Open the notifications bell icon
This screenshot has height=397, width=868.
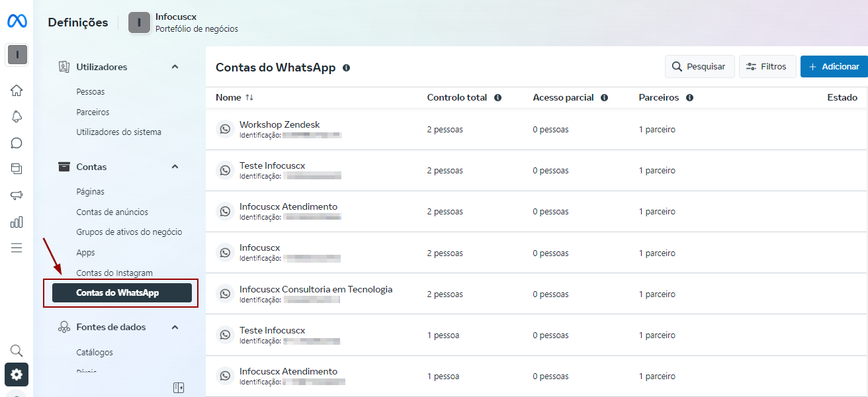(17, 116)
